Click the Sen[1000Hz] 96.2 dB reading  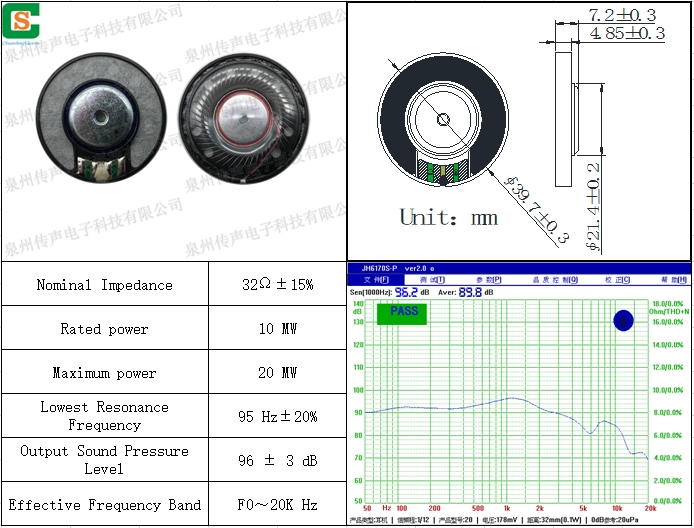(x=389, y=292)
